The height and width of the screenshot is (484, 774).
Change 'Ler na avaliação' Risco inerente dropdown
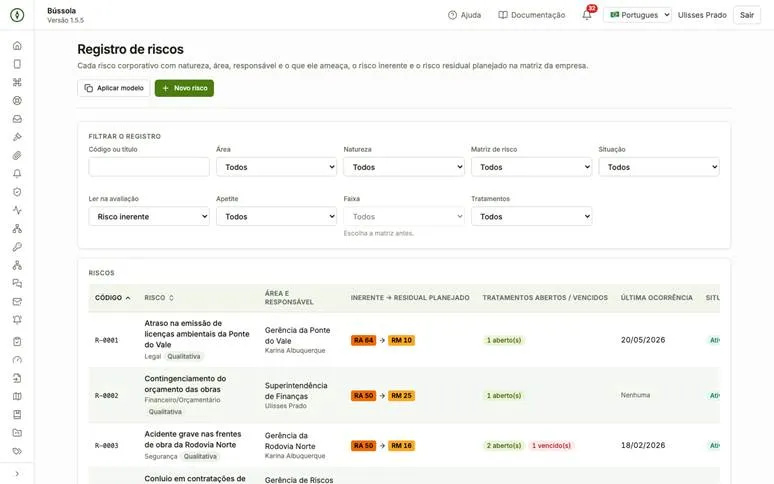click(149, 217)
